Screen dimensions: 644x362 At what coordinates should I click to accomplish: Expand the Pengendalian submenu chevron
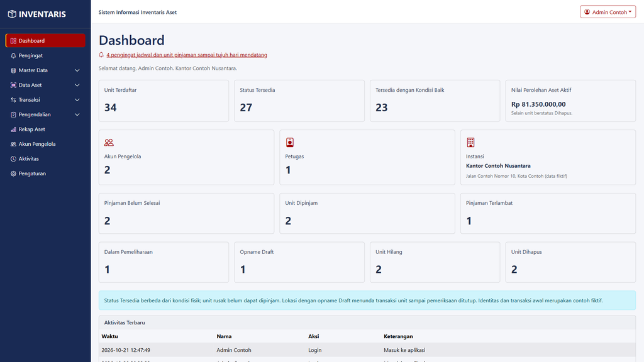(x=77, y=114)
